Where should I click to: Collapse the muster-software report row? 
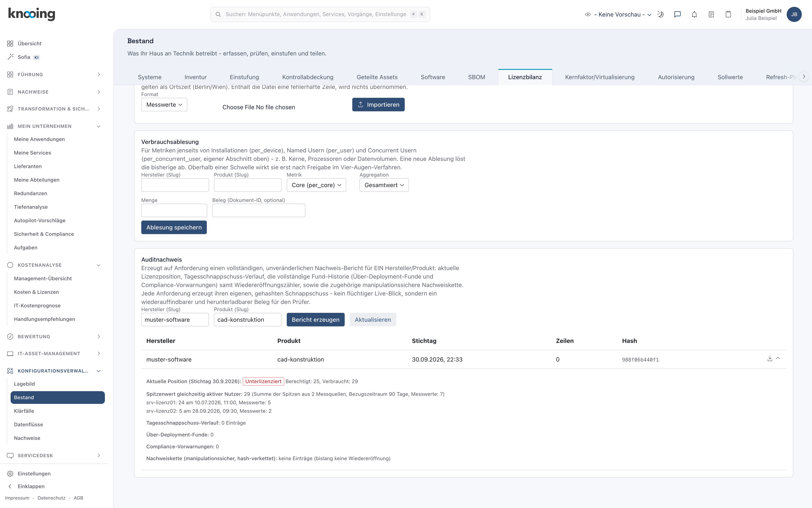778,359
